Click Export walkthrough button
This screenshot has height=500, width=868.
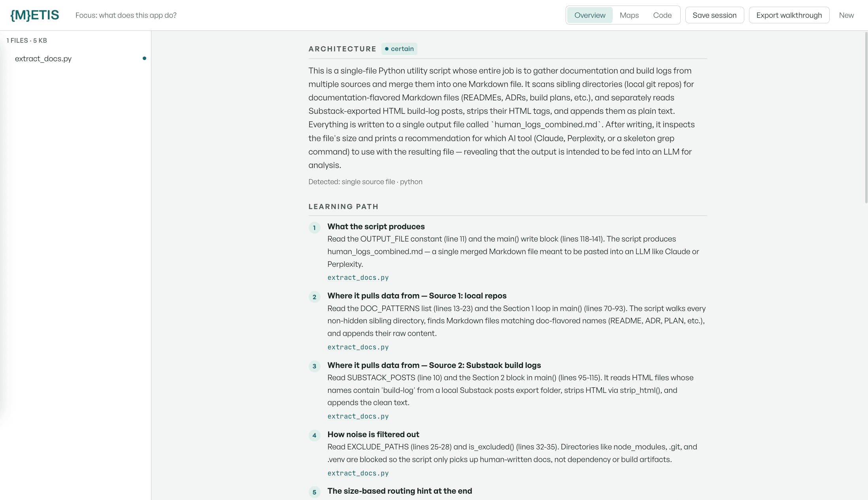789,15
